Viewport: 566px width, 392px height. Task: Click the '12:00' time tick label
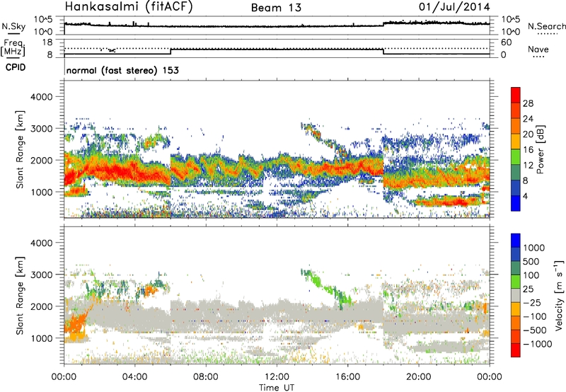click(x=277, y=377)
